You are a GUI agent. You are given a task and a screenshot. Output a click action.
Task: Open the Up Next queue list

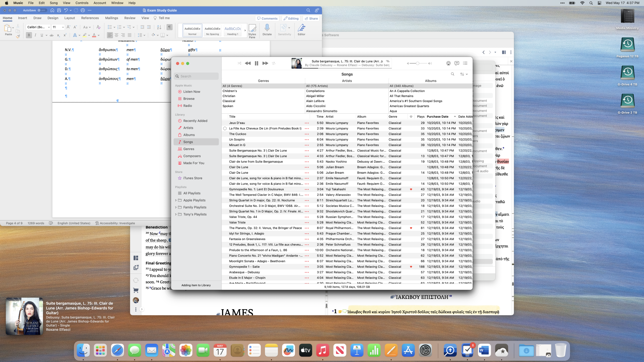point(465,63)
